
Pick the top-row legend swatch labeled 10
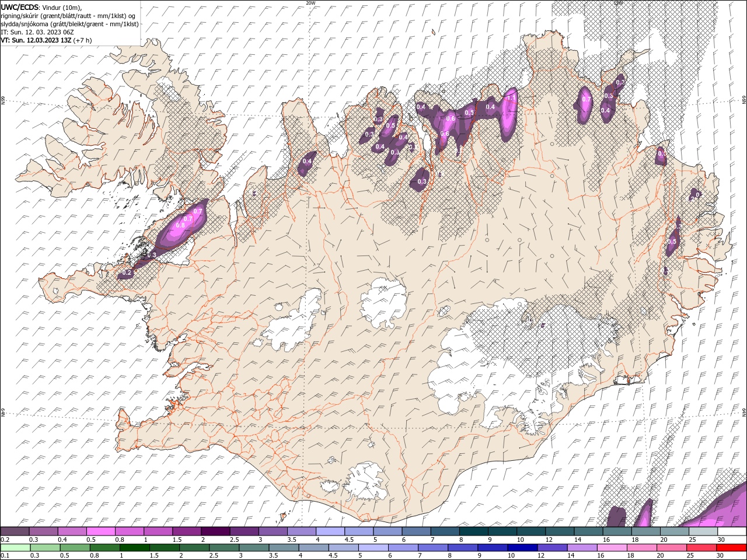[530, 531]
